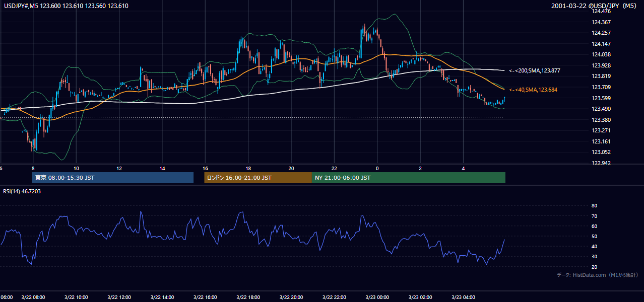
Task: Click the 3/22 08:00 time axis label
Action: click(x=33, y=297)
